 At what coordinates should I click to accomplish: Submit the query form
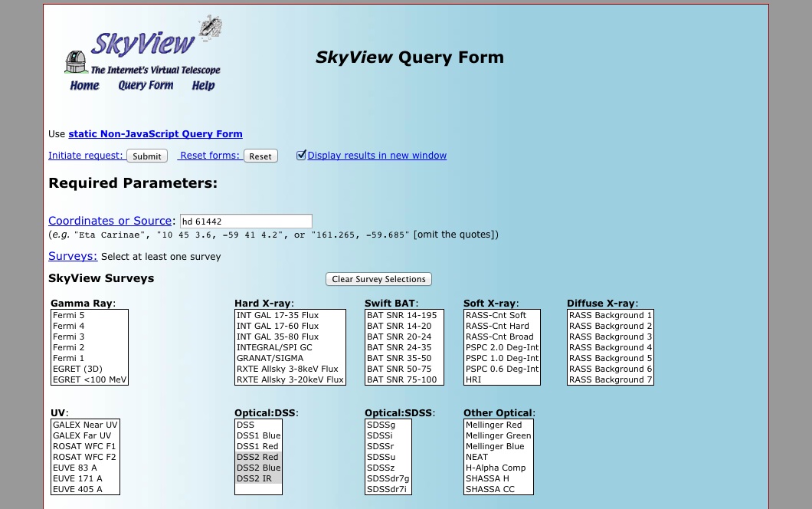(147, 156)
